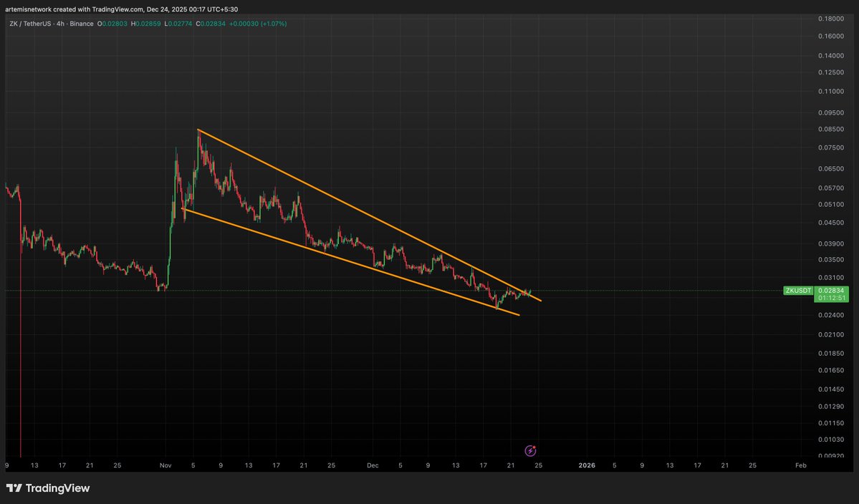859x504 pixels.
Task: Click the Dec label on time axis
Action: pyautogui.click(x=373, y=465)
